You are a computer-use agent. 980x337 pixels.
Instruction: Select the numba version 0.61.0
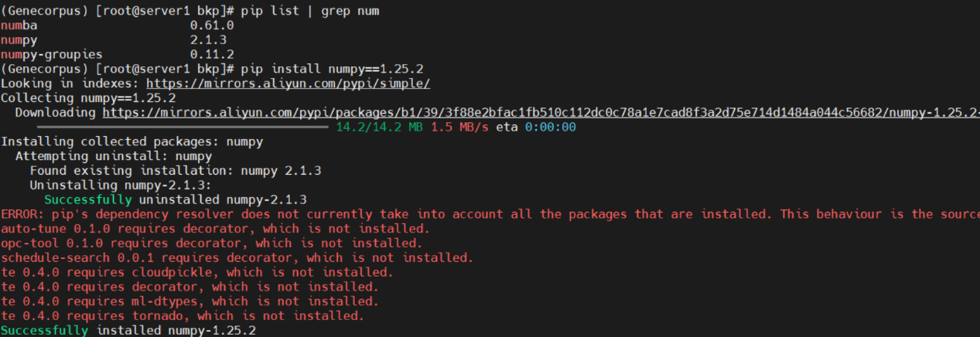coord(212,26)
